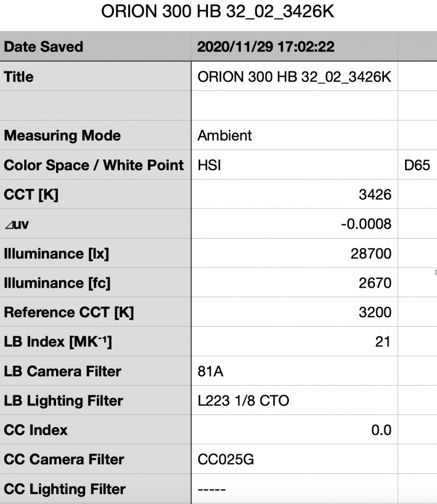Click the 2020/11/29 17:02:22 timestamp cell
Image resolution: width=437 pixels, height=504 pixels.
coord(294,47)
